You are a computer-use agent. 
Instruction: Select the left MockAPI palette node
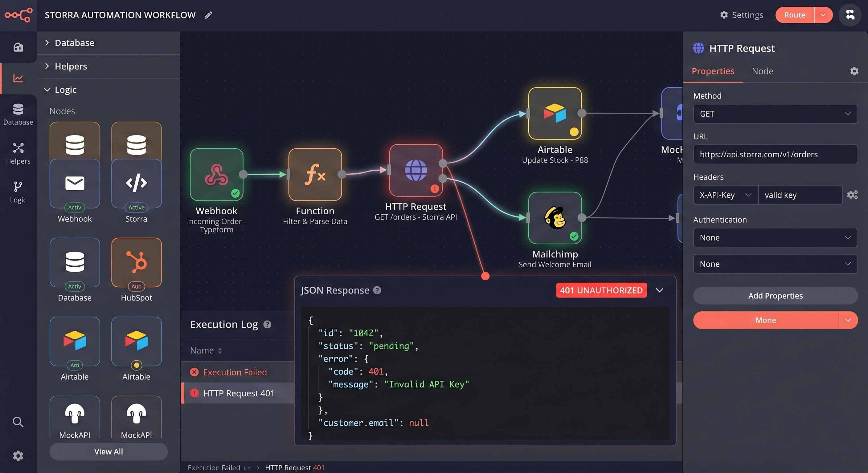tap(75, 418)
